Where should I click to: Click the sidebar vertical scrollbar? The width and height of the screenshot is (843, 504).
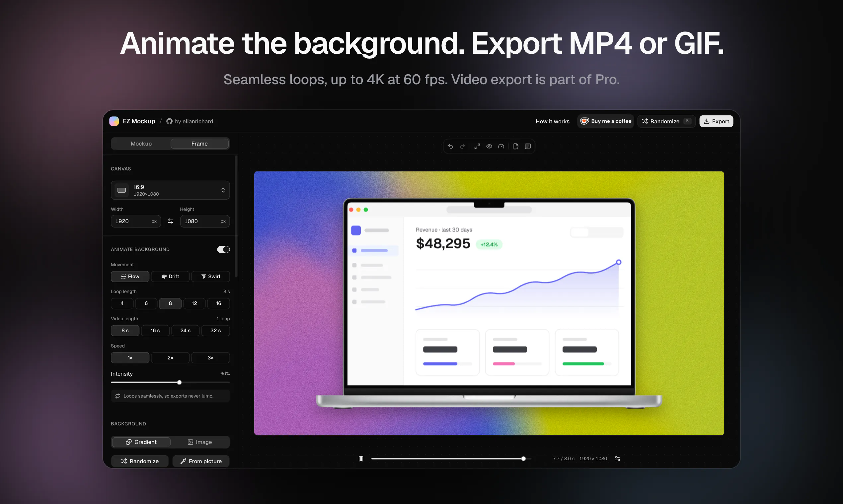236,217
